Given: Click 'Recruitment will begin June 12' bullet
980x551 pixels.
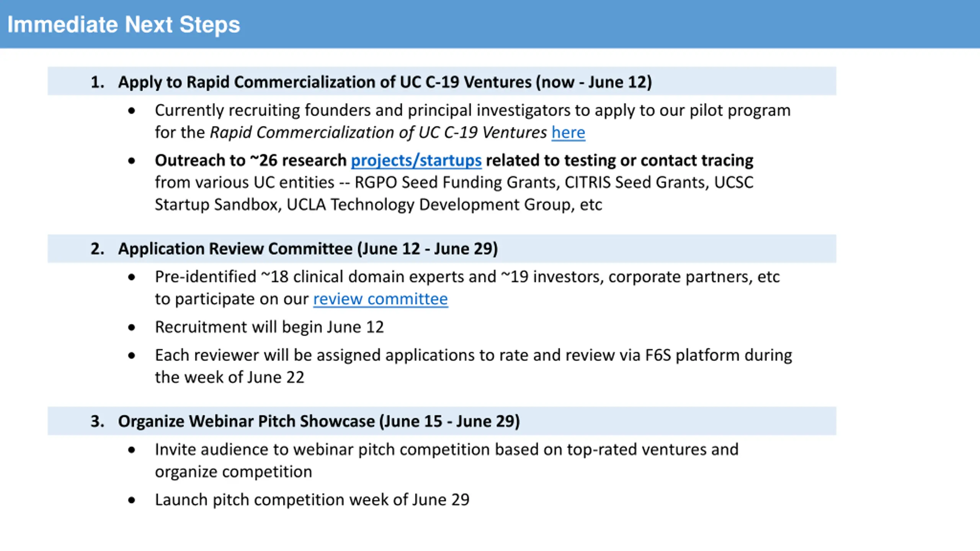Looking at the screenshot, I should (x=269, y=327).
